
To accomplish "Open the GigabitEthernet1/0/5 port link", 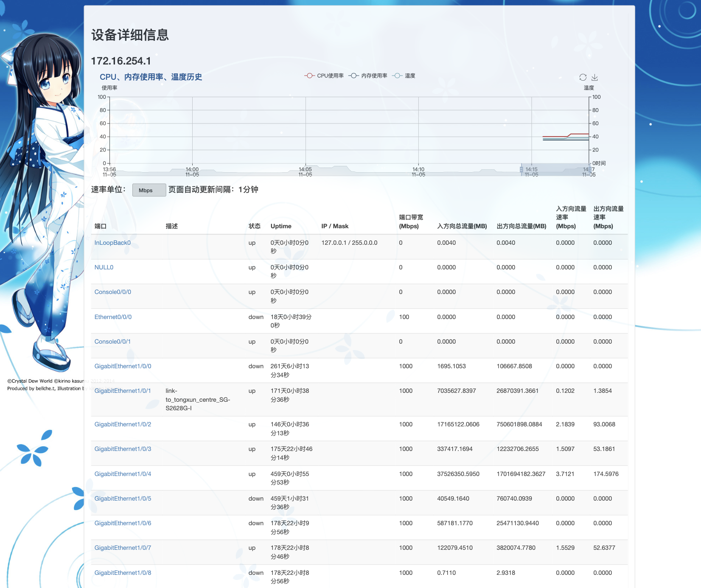I will click(x=123, y=498).
